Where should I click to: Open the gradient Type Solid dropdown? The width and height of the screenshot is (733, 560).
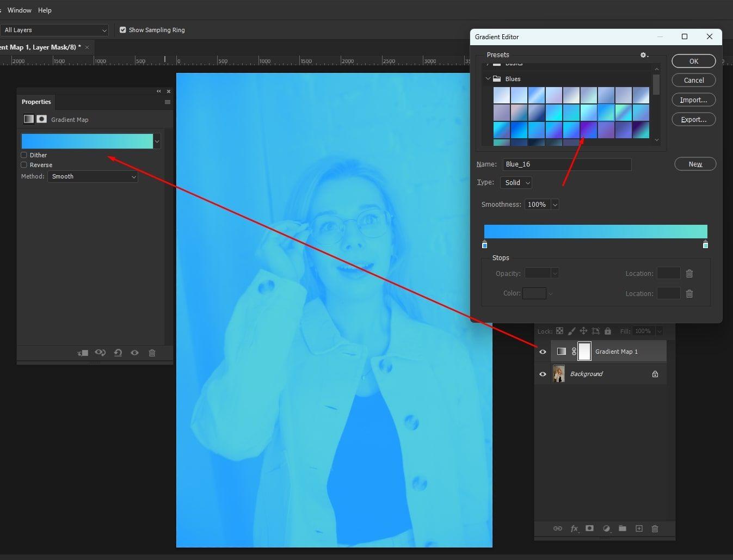(x=516, y=182)
